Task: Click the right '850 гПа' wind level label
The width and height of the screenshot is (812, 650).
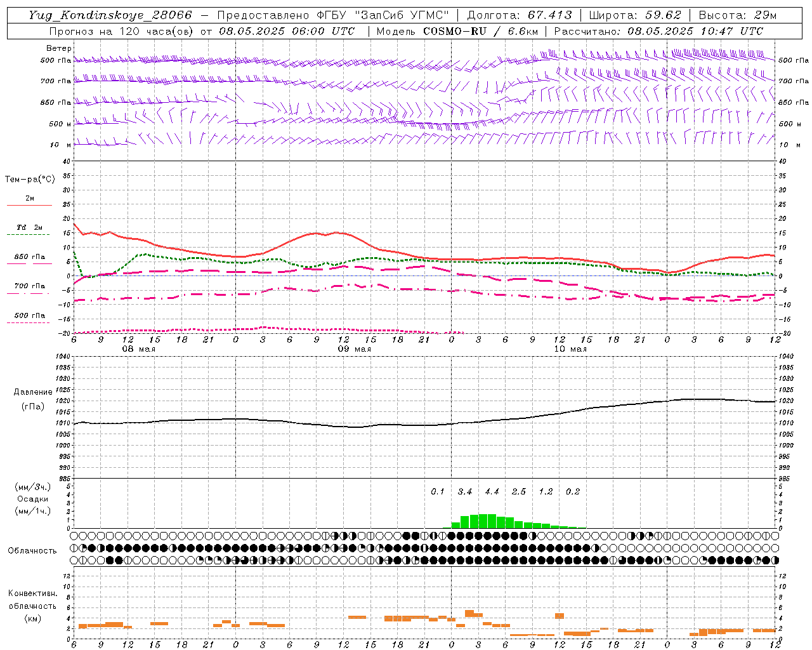Action: 794,102
